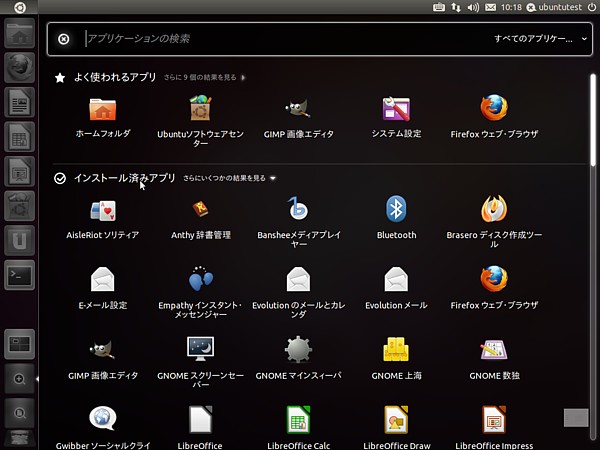The width and height of the screenshot is (600, 450).
Task: Launch Banshee media player
Action: [x=298, y=209]
